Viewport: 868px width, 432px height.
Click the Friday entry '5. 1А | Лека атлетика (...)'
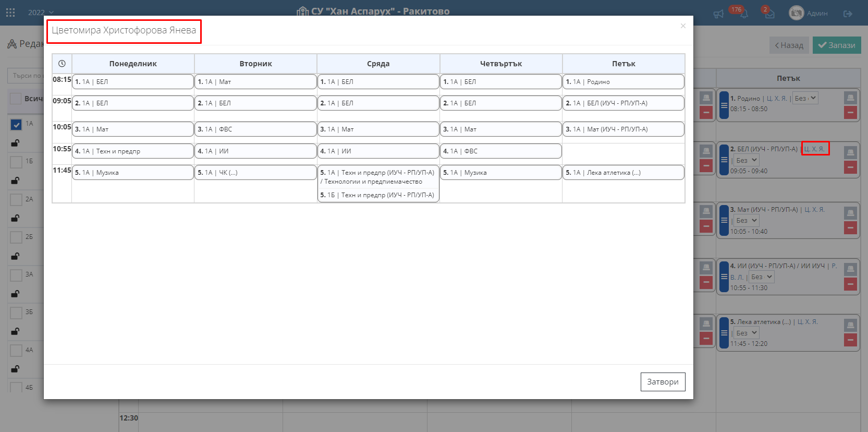click(x=624, y=173)
